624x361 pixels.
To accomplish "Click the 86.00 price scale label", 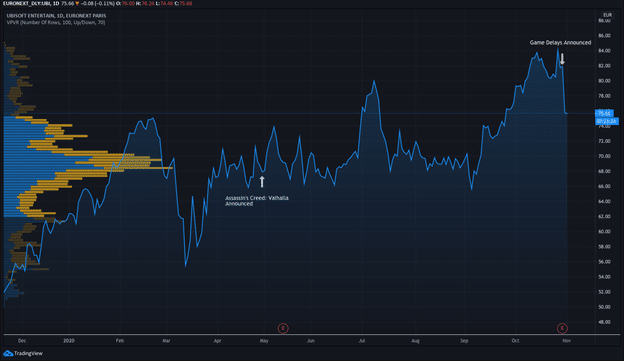I will (x=604, y=35).
